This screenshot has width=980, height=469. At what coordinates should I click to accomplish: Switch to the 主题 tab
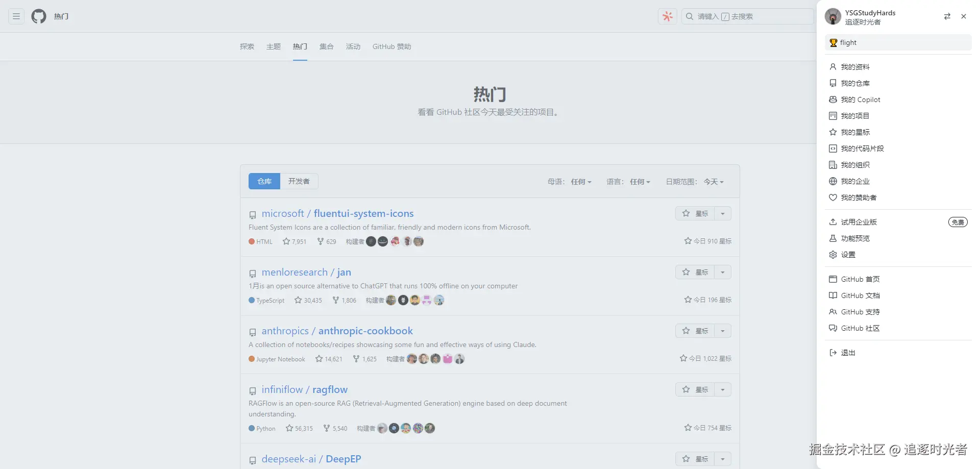[x=274, y=46]
